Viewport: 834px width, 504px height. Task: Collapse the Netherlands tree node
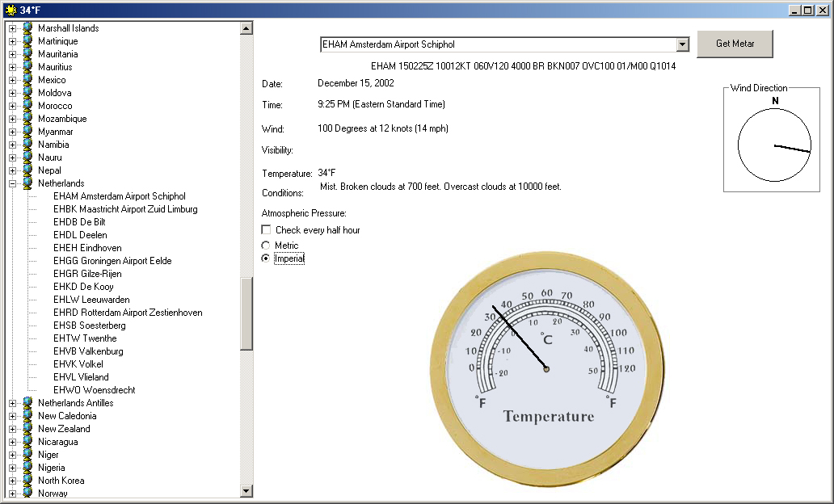[12, 183]
